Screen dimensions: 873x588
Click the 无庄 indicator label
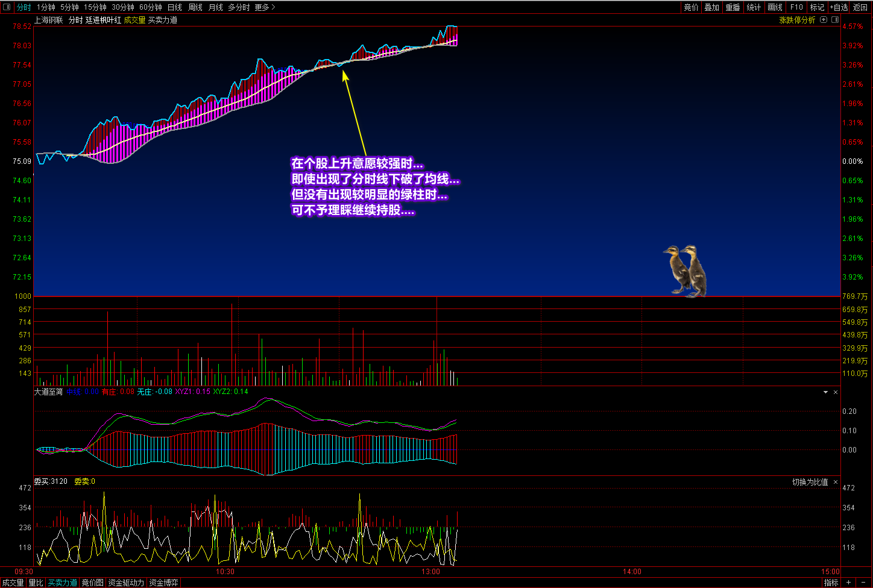[x=144, y=392]
